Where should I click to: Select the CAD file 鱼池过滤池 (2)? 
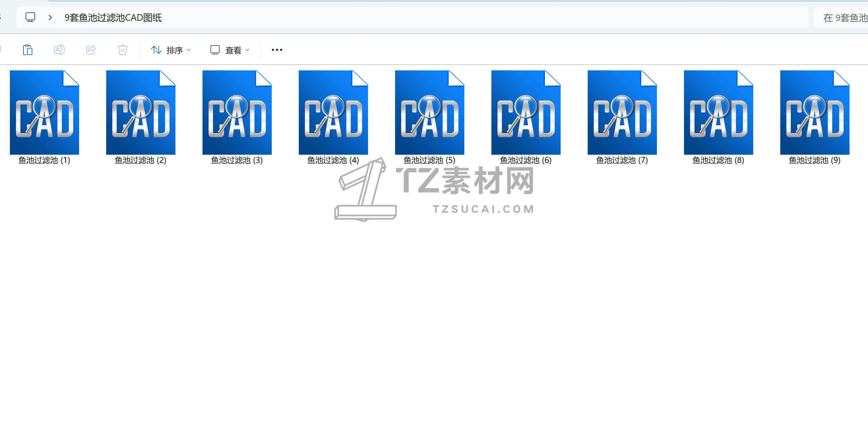point(140,112)
